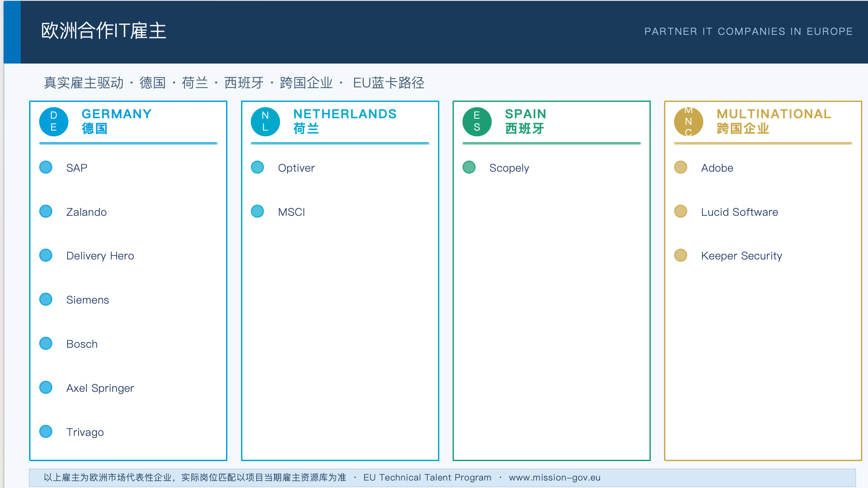Click the MNC Multinational circle badge
The width and height of the screenshot is (868, 488).
click(688, 122)
